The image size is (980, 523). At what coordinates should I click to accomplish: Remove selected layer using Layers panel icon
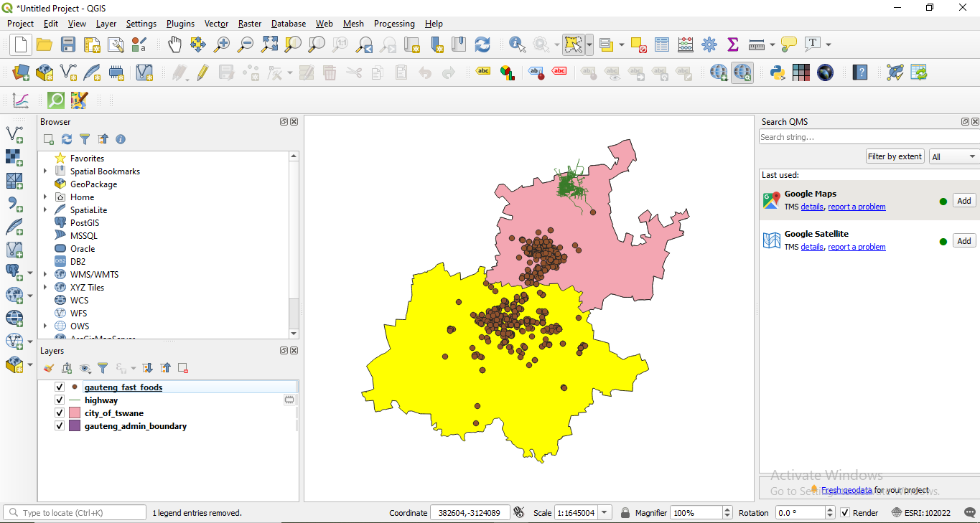pos(183,368)
